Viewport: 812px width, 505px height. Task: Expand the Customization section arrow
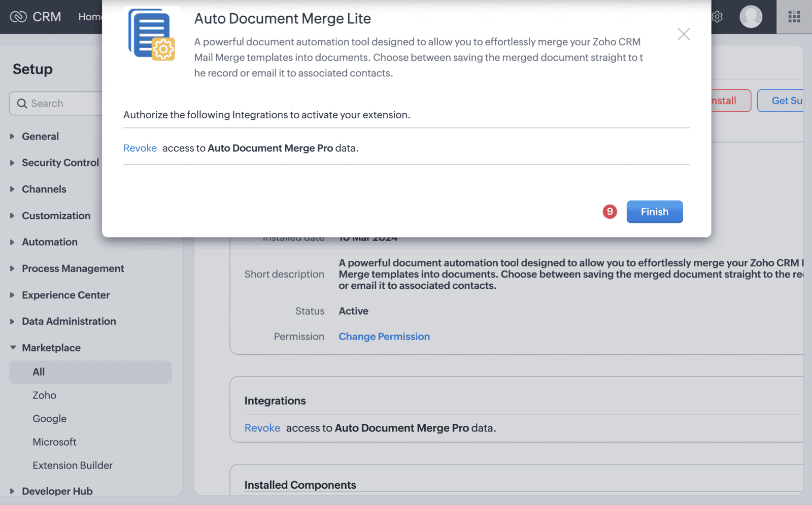(x=12, y=216)
